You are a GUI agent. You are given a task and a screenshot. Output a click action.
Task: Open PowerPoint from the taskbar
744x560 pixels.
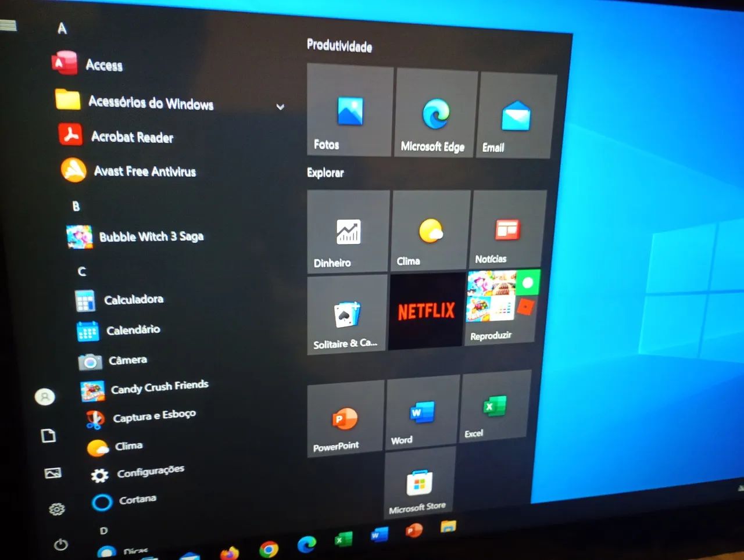414,530
